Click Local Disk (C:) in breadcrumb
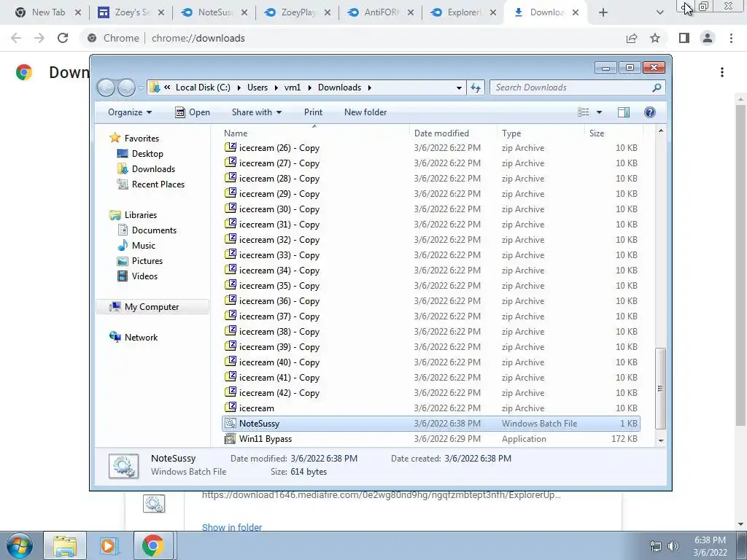Viewport: 747px width, 560px height. 203,87
